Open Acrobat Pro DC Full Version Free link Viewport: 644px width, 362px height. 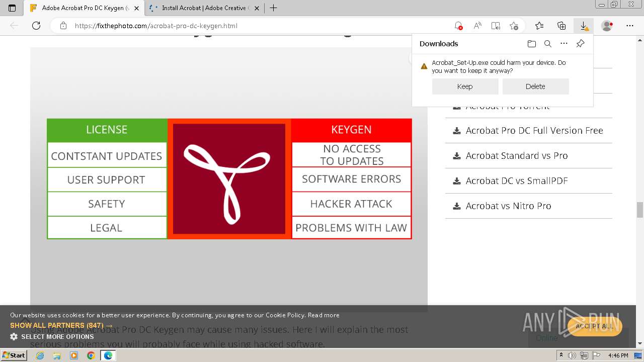(534, 131)
